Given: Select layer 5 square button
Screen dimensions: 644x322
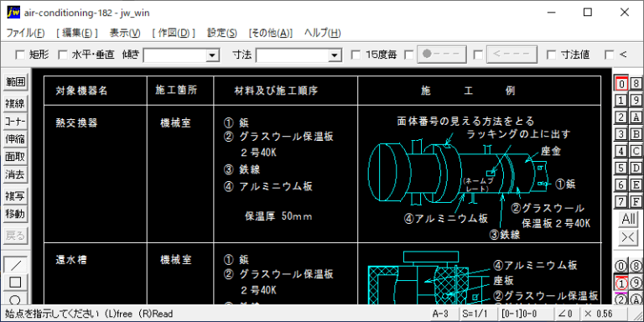Looking at the screenshot, I should pyautogui.click(x=621, y=168).
